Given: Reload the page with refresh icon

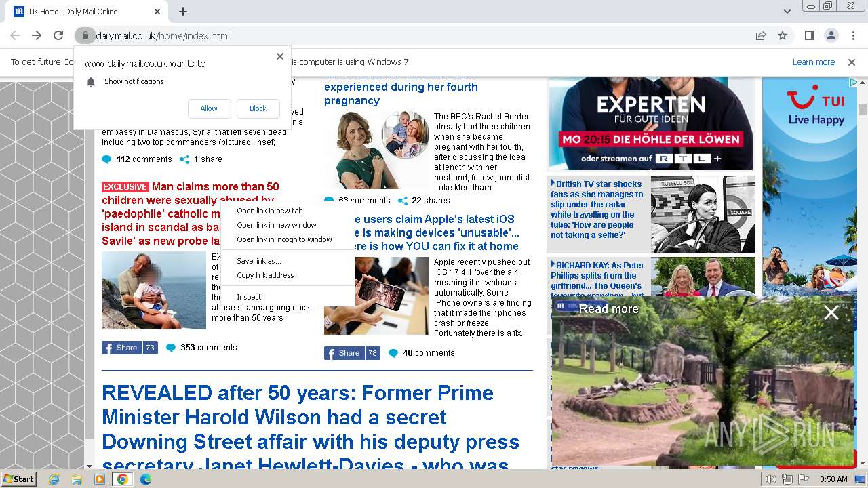Looking at the screenshot, I should [58, 36].
